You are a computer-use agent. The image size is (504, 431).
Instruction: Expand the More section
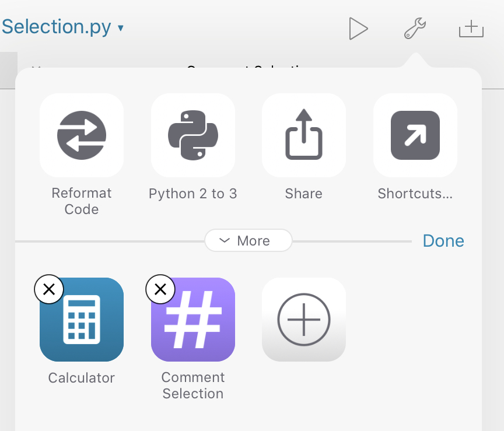tap(249, 240)
